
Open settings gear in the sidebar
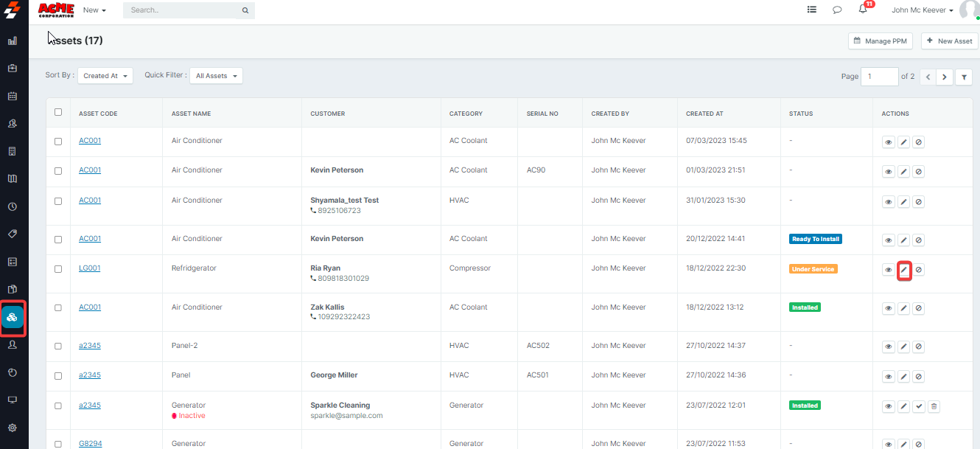tap(13, 428)
